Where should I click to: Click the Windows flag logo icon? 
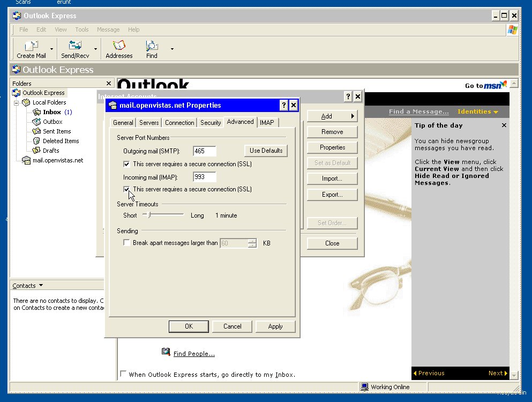point(512,30)
